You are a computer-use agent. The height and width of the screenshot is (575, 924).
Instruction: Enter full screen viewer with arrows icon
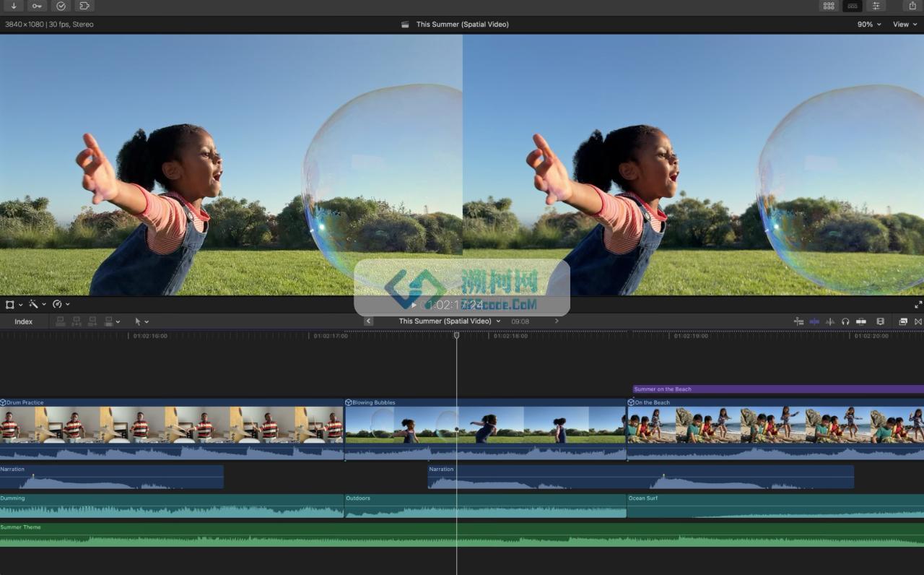(x=918, y=305)
